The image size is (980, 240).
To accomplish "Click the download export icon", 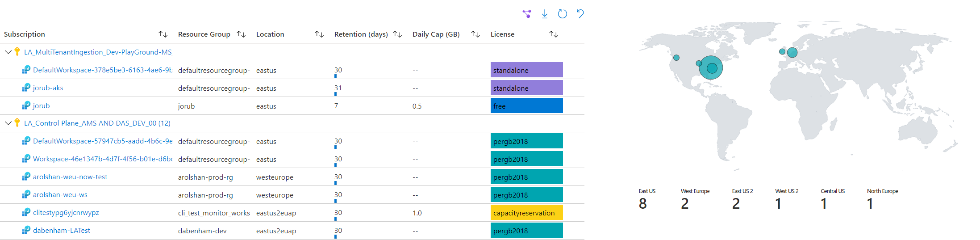I will (545, 14).
